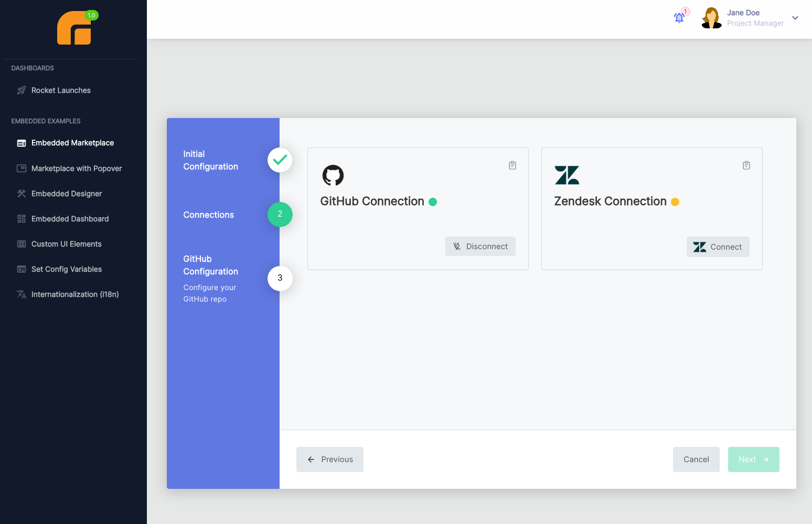The image size is (812, 524).
Task: Expand the Jane Doe profile dropdown
Action: tap(795, 17)
